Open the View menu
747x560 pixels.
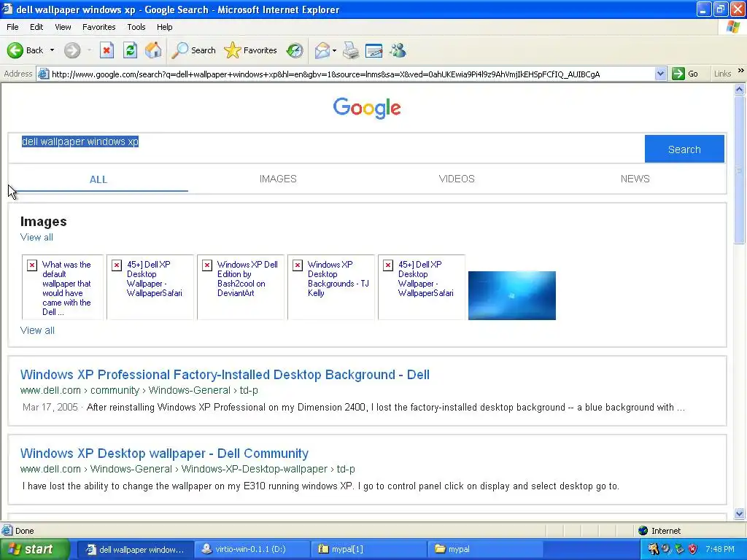coord(63,27)
